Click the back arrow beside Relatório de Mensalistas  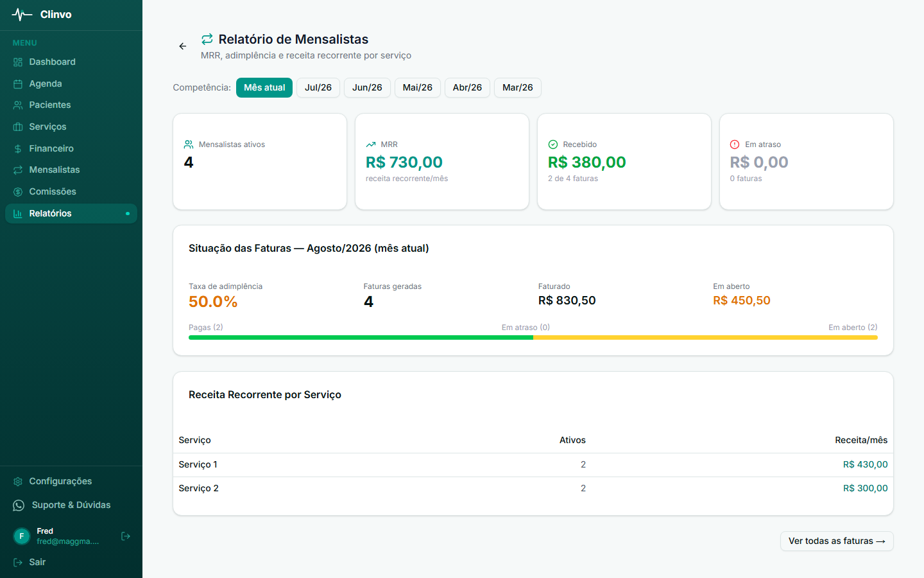(183, 46)
